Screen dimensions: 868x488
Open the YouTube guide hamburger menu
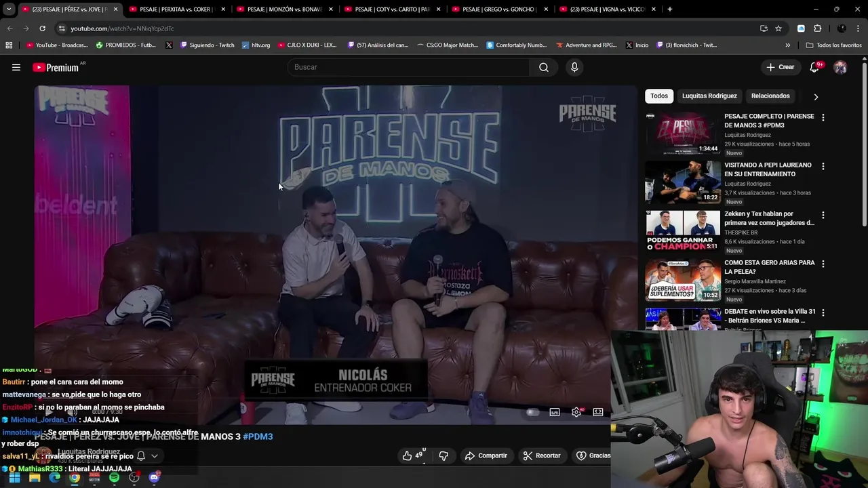pyautogui.click(x=16, y=67)
